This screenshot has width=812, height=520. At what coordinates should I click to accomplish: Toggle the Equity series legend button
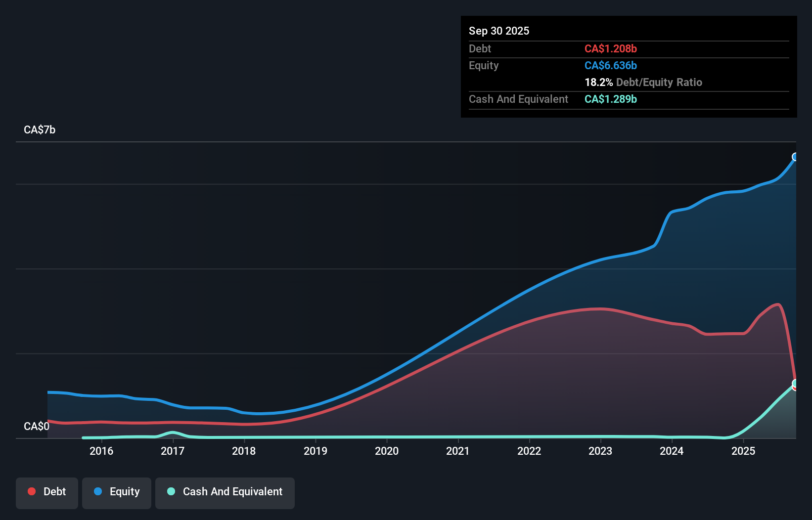coord(117,493)
